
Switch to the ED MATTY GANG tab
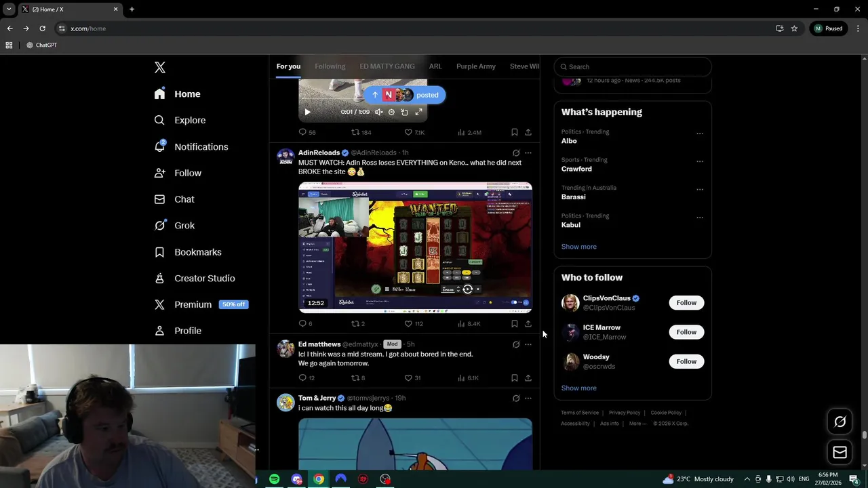(387, 66)
